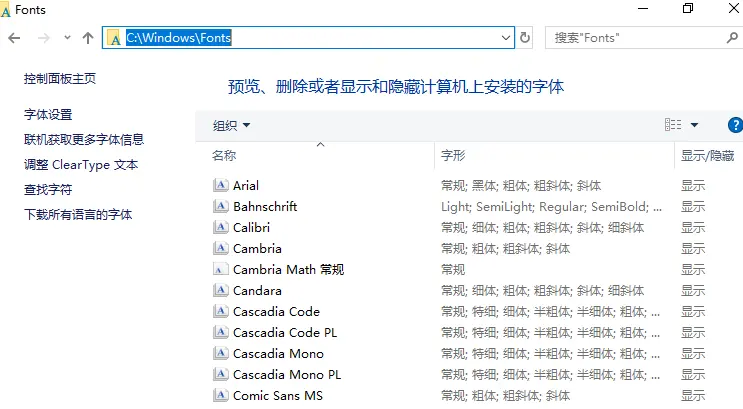
Task: Click the Back navigation arrow
Action: click(14, 38)
